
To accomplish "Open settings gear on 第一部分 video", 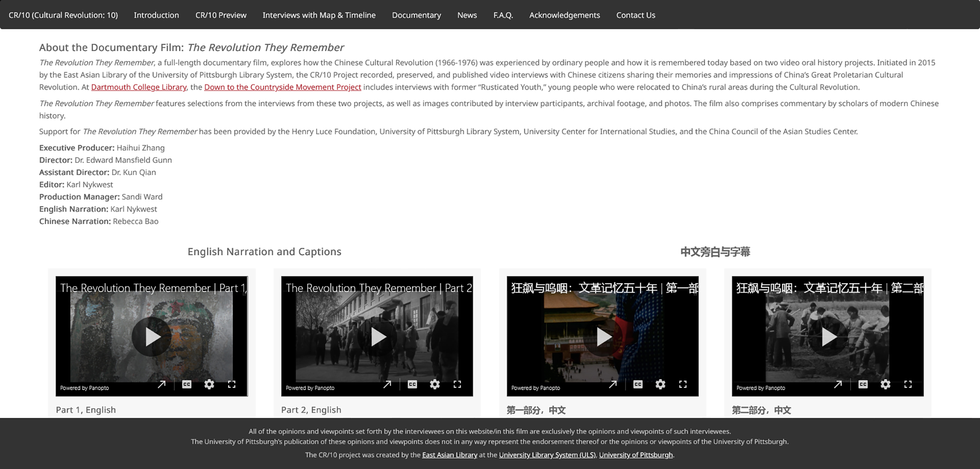I will point(660,384).
